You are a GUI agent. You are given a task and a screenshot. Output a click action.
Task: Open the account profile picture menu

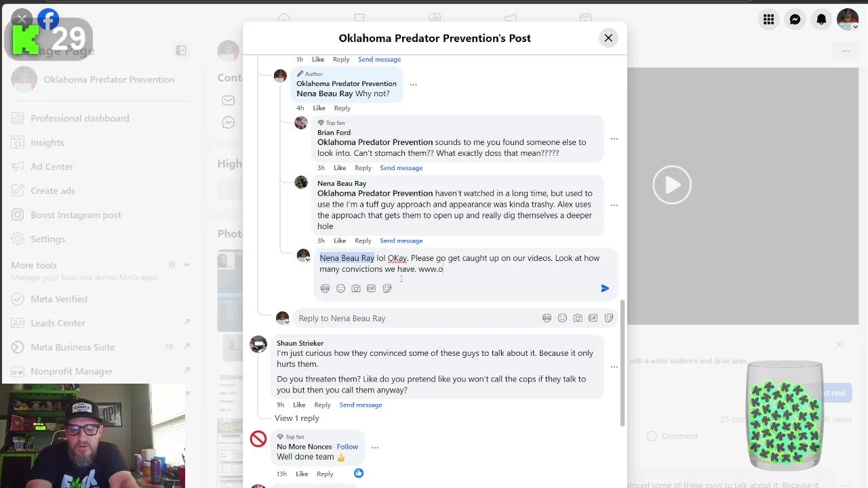click(x=848, y=20)
